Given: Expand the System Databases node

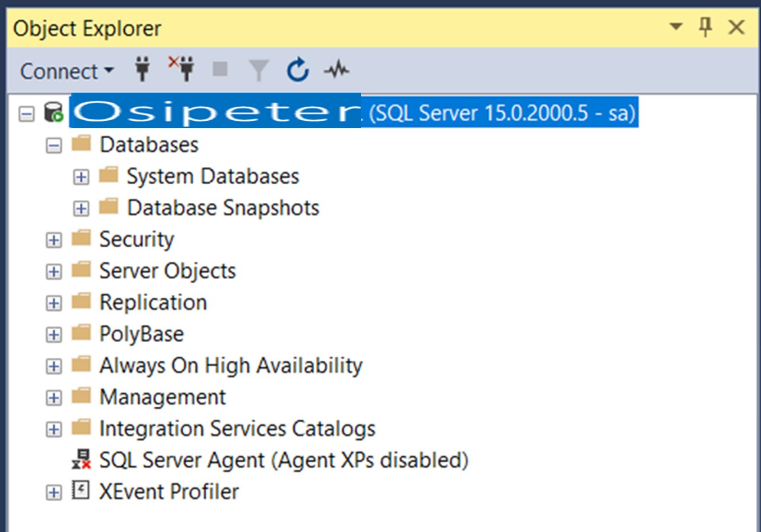Looking at the screenshot, I should [x=81, y=178].
